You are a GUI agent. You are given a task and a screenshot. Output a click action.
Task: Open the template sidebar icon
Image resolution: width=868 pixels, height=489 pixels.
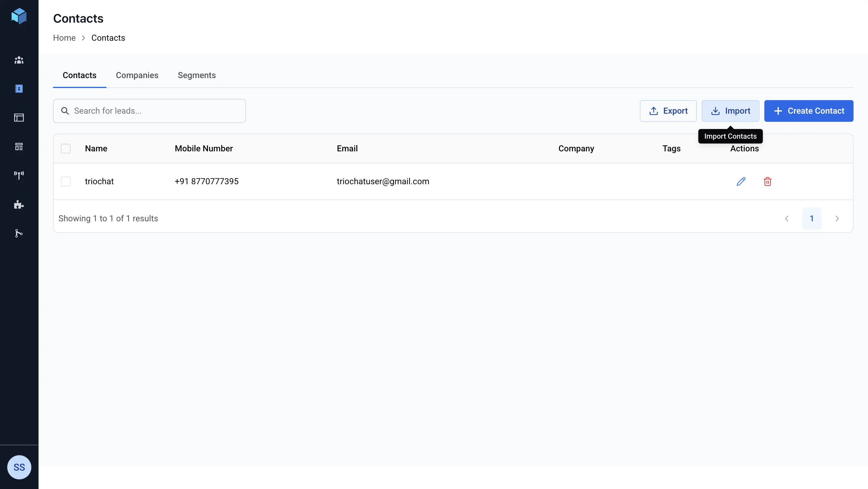(x=19, y=147)
